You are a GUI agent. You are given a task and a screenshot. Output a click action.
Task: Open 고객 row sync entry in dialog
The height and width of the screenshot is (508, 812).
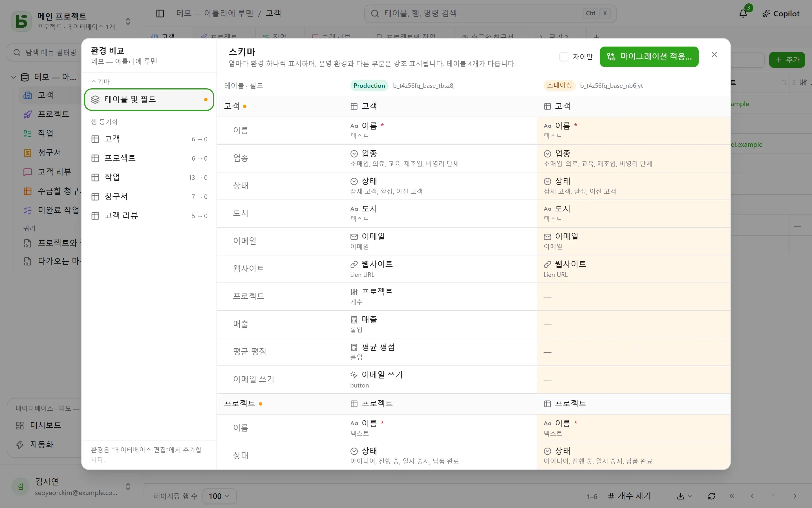(x=149, y=139)
